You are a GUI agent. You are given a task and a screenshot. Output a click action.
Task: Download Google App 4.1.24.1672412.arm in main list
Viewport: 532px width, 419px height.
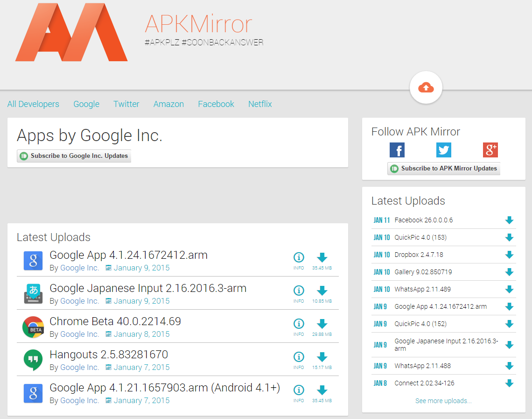click(x=322, y=257)
